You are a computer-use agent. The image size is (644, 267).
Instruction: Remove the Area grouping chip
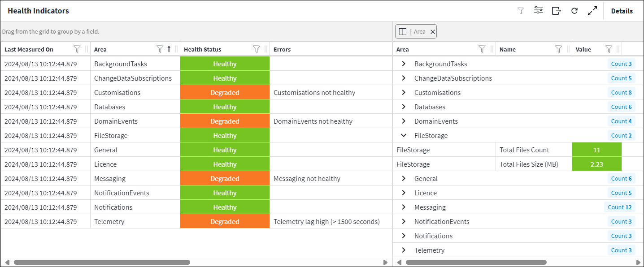pos(432,31)
